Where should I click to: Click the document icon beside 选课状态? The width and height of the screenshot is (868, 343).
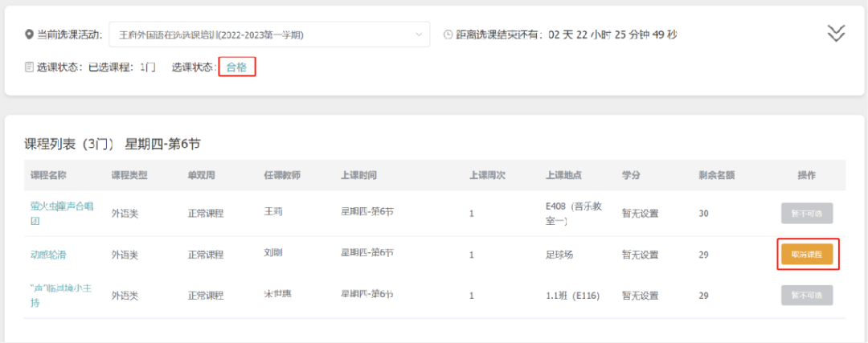pyautogui.click(x=30, y=67)
